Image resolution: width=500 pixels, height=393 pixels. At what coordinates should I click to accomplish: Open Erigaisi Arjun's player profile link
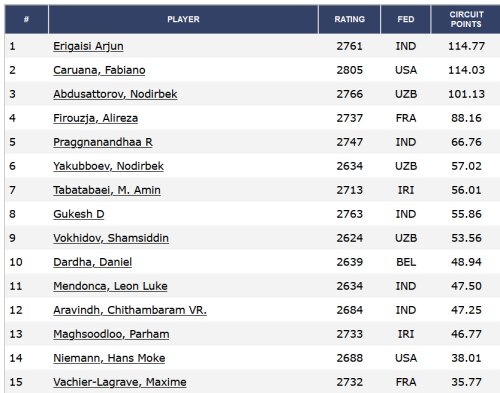coord(88,46)
